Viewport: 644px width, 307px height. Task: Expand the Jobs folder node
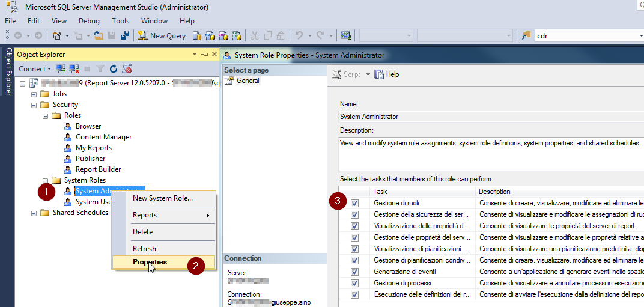coord(34,94)
